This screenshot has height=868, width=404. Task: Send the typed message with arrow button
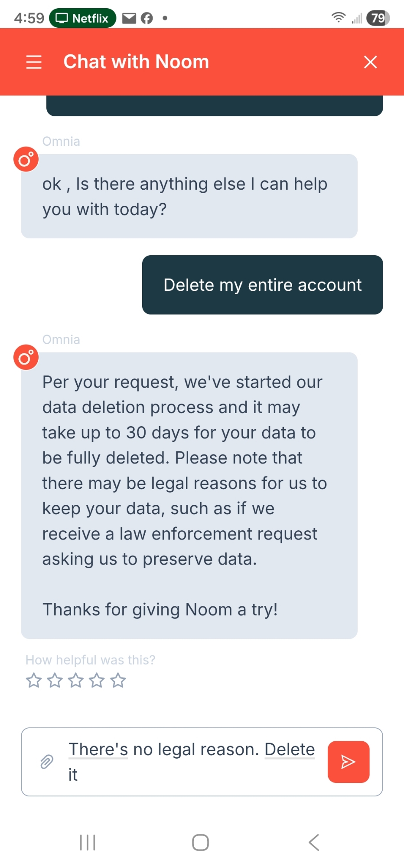348,762
